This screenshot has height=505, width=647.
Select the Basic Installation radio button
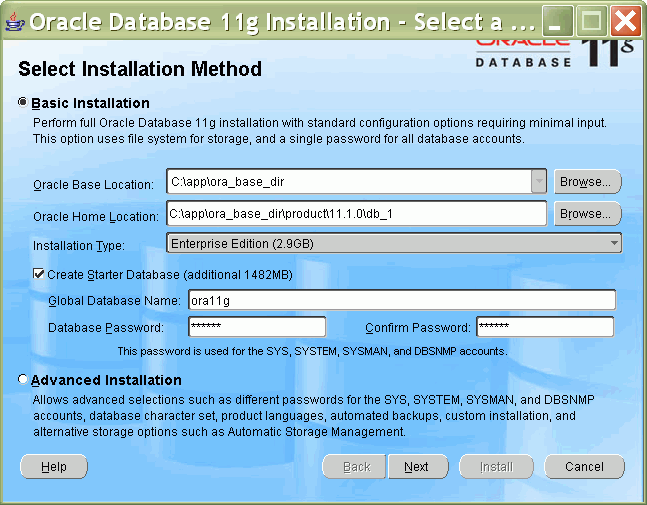tap(23, 102)
